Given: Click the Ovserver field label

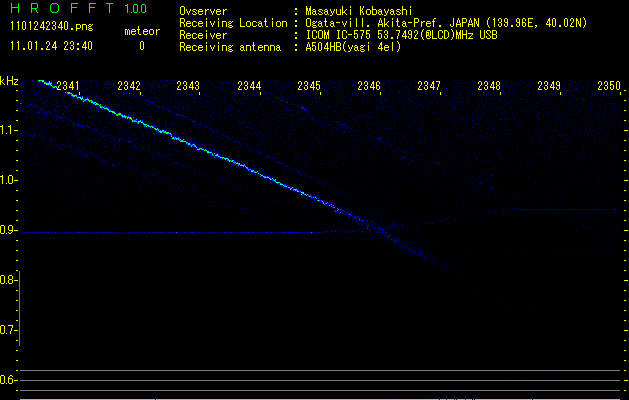Looking at the screenshot, I should [203, 11].
